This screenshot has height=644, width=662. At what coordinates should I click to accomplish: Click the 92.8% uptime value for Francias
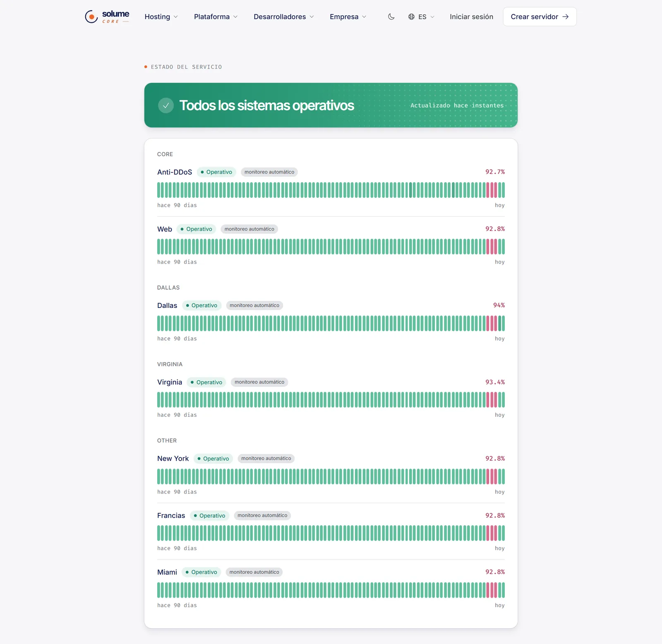495,516
